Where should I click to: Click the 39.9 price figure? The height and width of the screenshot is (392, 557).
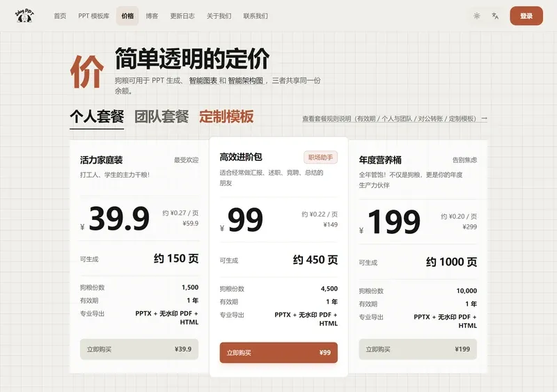119,219
